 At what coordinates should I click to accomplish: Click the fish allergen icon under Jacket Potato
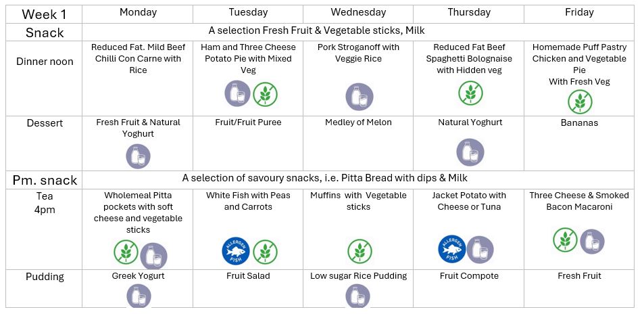point(452,248)
